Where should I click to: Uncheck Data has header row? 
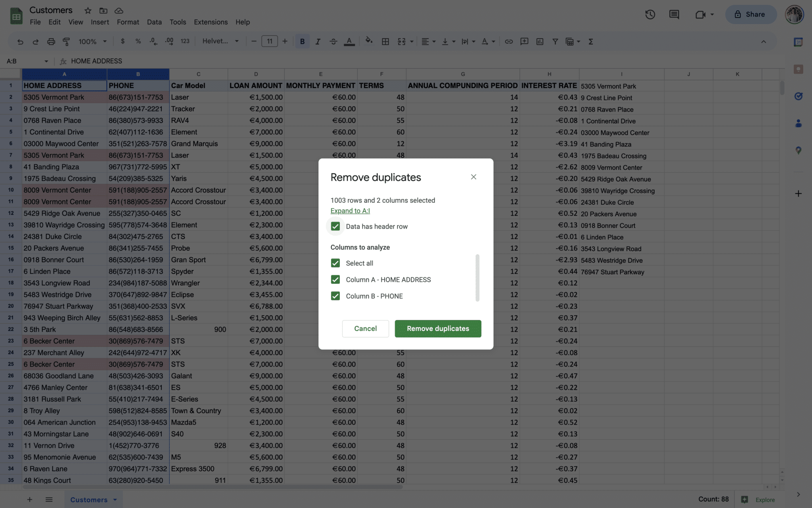coord(335,226)
